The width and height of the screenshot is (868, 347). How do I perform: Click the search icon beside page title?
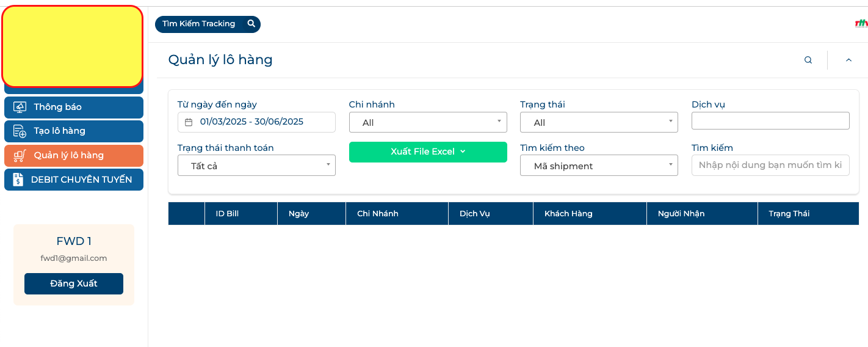pos(808,60)
